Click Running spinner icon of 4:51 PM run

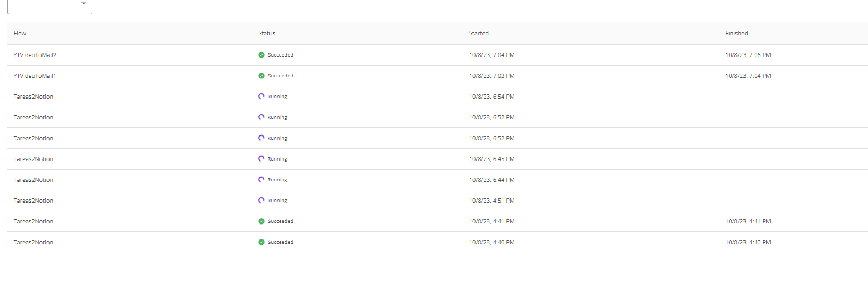tap(261, 201)
